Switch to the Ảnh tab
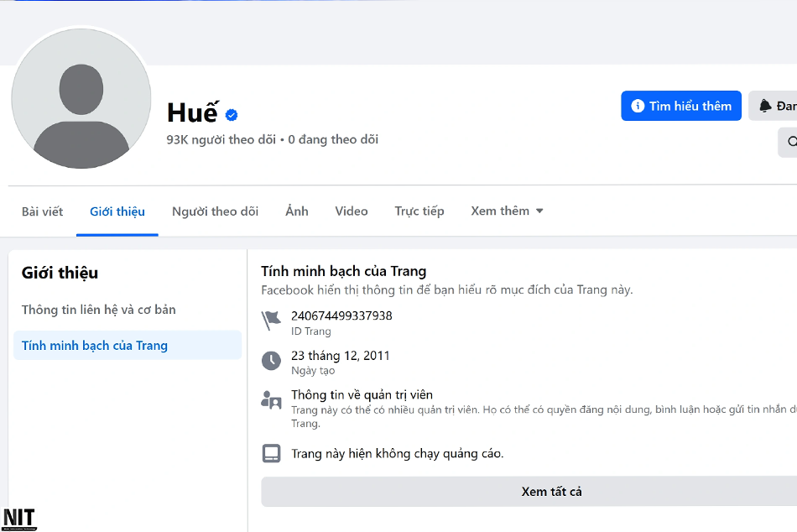Screen dimensions: 797x532 click(297, 211)
